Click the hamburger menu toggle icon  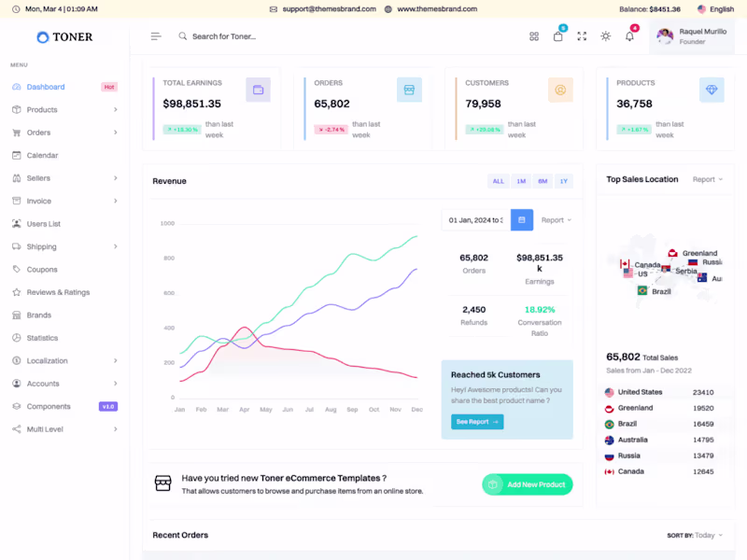pos(156,36)
